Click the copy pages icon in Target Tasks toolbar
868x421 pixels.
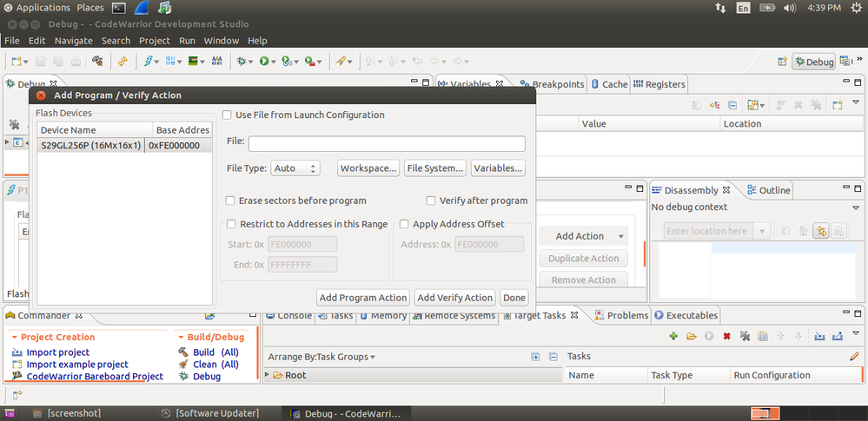762,336
